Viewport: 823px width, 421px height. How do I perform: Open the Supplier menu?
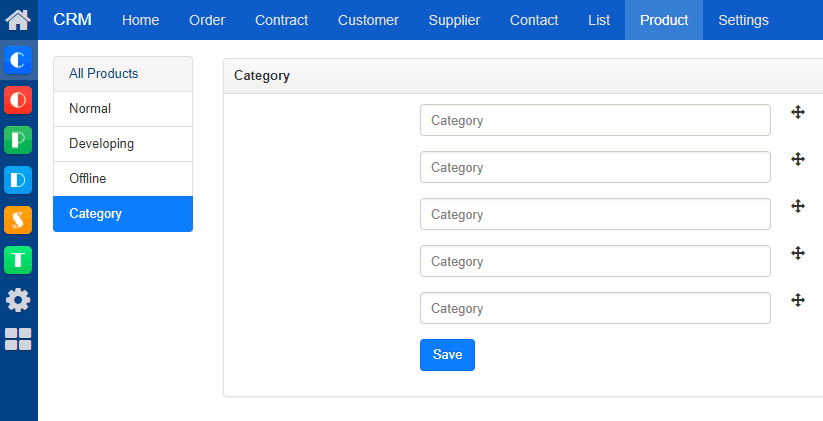click(x=454, y=20)
